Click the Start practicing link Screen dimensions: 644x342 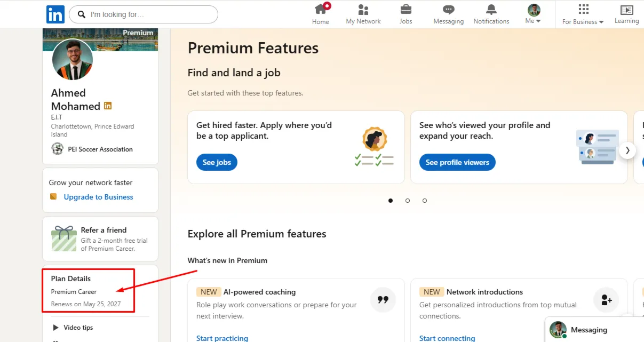click(x=222, y=338)
